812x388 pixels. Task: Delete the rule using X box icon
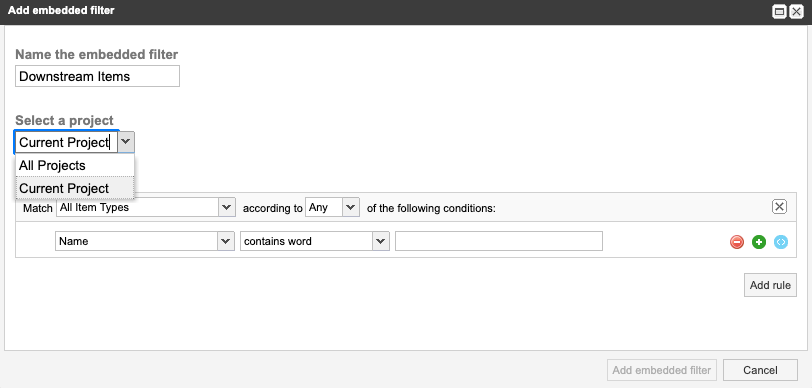(779, 207)
